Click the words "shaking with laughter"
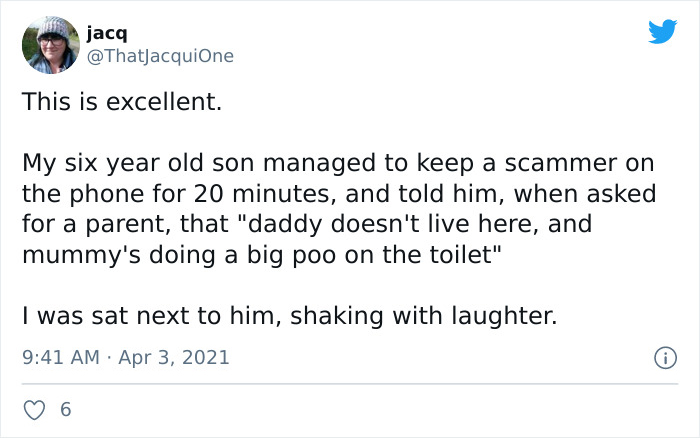The image size is (700, 438). coord(427,317)
